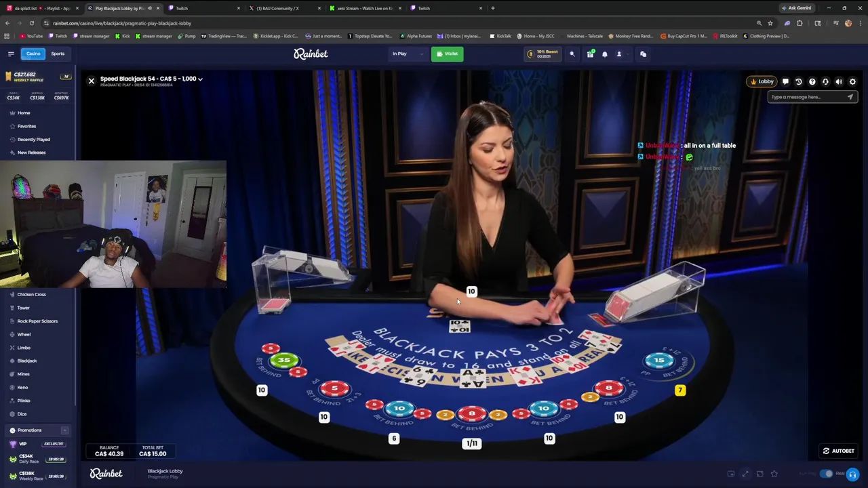Go to Lobby with crown button
This screenshot has height=488, width=868.
click(x=762, y=81)
